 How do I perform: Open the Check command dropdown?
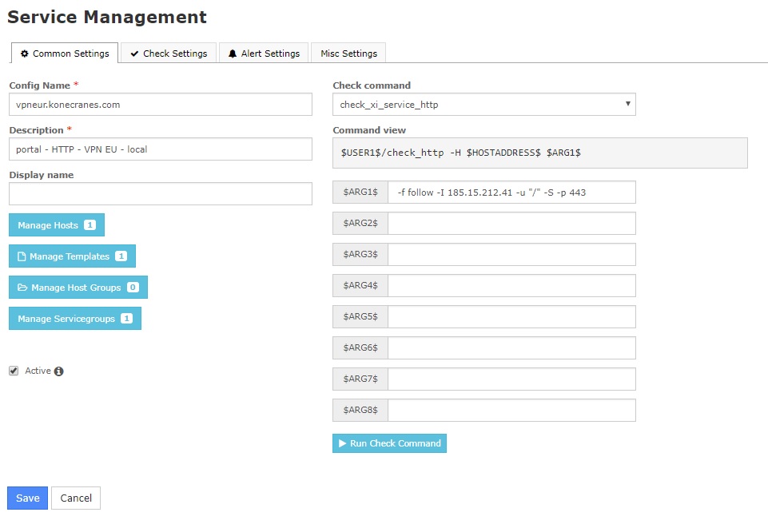pyautogui.click(x=483, y=105)
